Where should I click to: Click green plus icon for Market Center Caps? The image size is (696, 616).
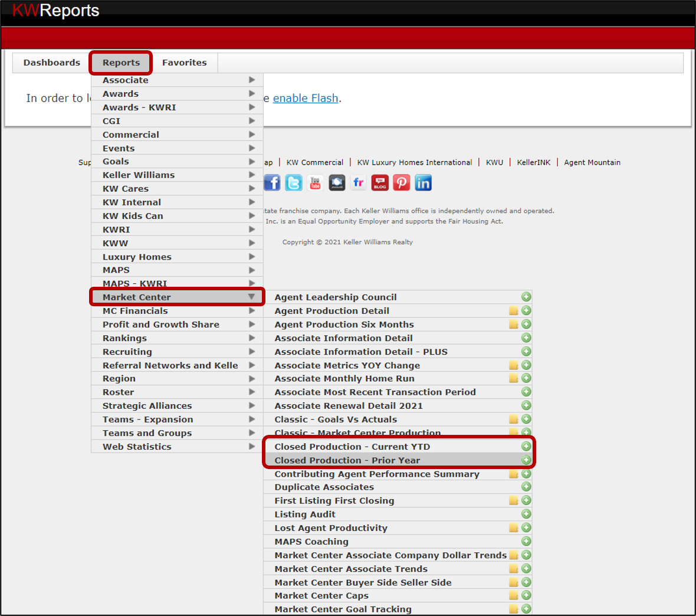(x=526, y=595)
